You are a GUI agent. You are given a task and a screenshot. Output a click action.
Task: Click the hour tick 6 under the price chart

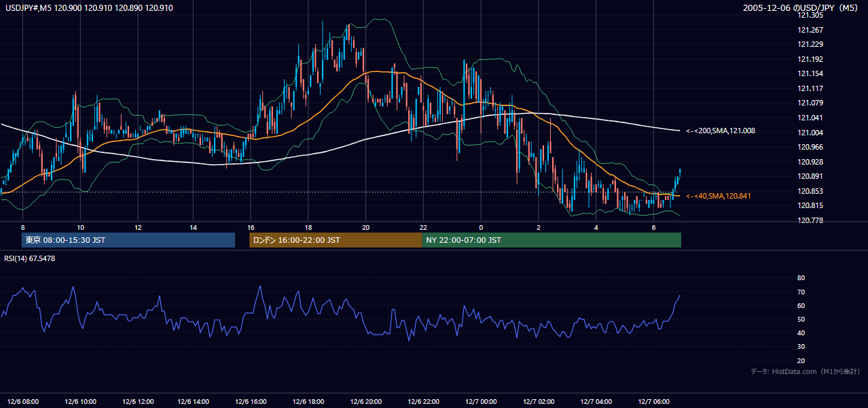point(653,227)
